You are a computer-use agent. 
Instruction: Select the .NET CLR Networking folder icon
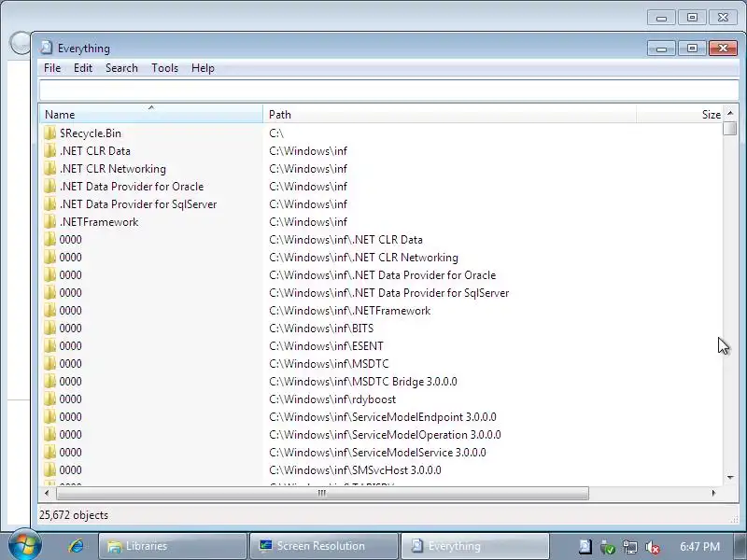click(50, 169)
